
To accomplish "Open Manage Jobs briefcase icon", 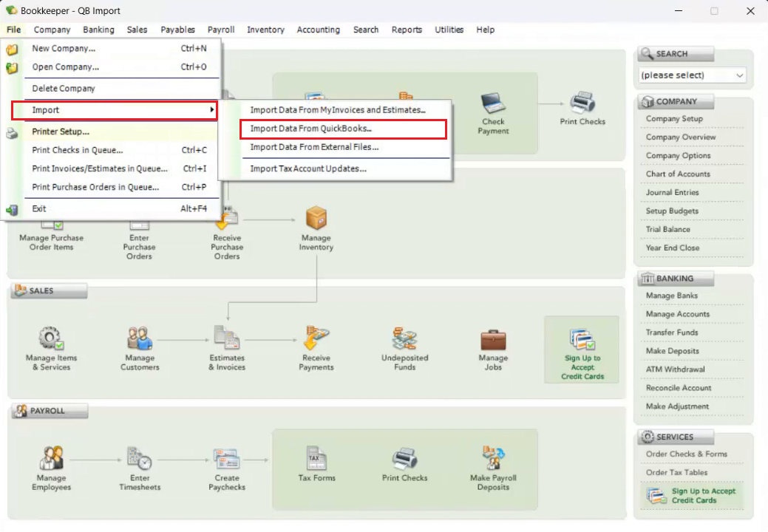I will (x=493, y=339).
